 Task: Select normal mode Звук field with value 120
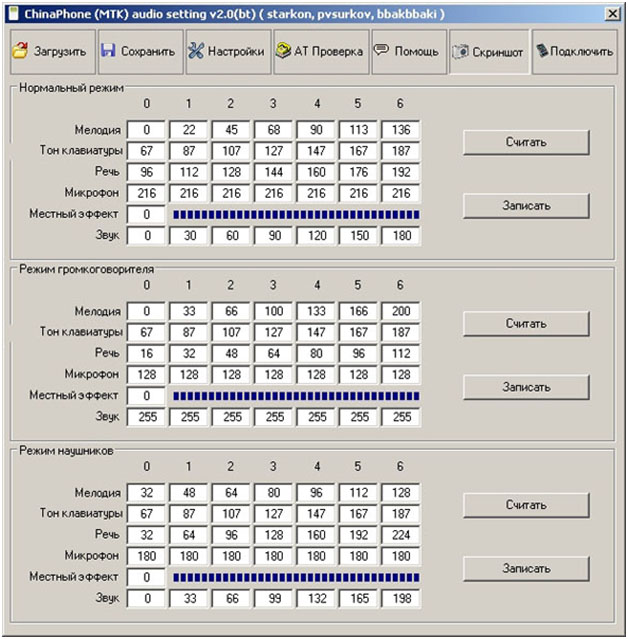pyautogui.click(x=316, y=236)
